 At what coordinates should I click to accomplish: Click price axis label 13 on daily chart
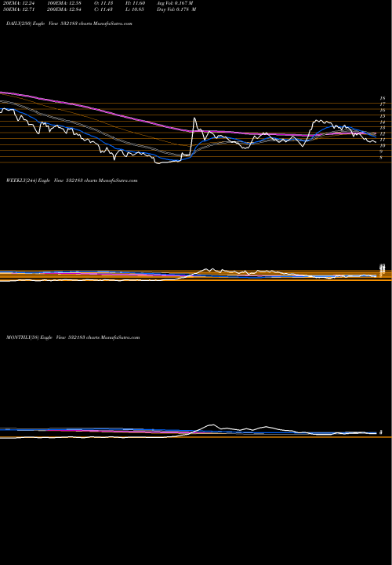(383, 128)
